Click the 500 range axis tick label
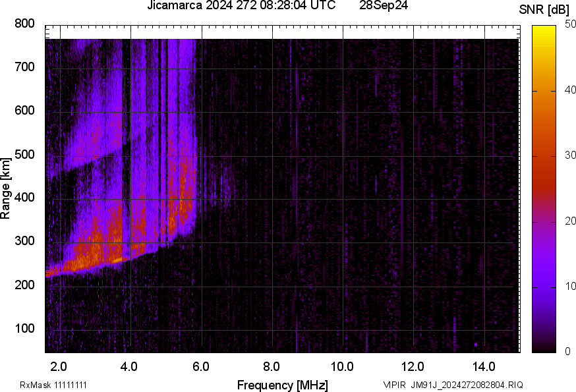 [x=24, y=154]
